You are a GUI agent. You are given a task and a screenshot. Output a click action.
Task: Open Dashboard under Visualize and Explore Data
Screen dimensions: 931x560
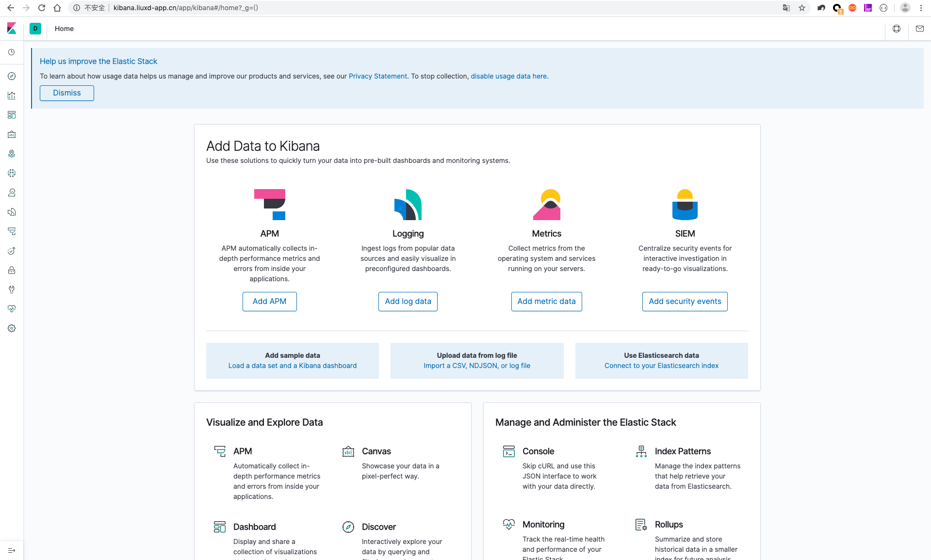tap(255, 527)
